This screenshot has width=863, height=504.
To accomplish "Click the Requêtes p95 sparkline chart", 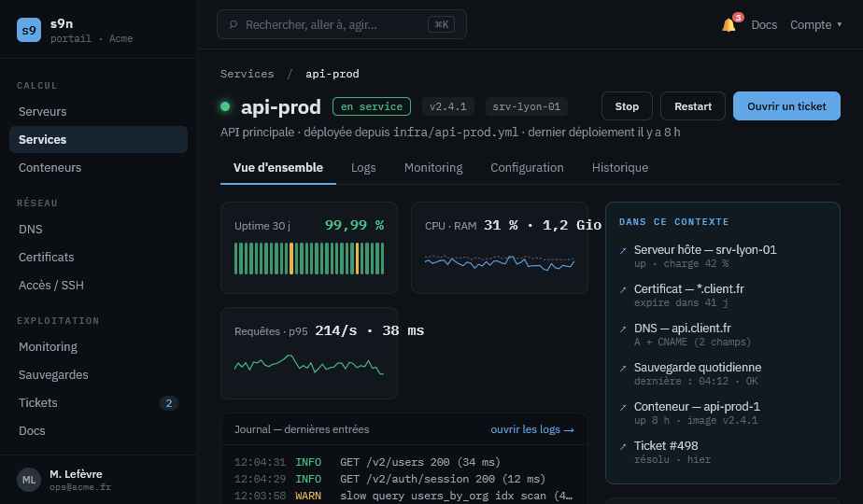I will pos(309,364).
